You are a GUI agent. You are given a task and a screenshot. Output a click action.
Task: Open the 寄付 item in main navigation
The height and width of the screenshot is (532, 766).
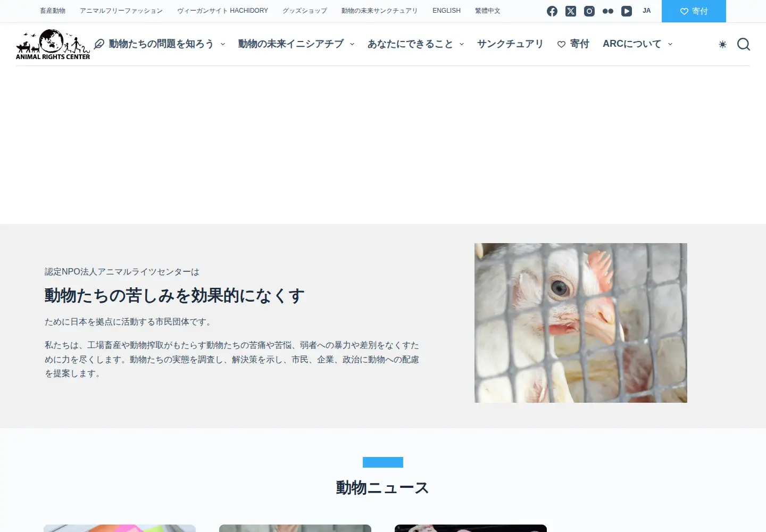tap(573, 44)
